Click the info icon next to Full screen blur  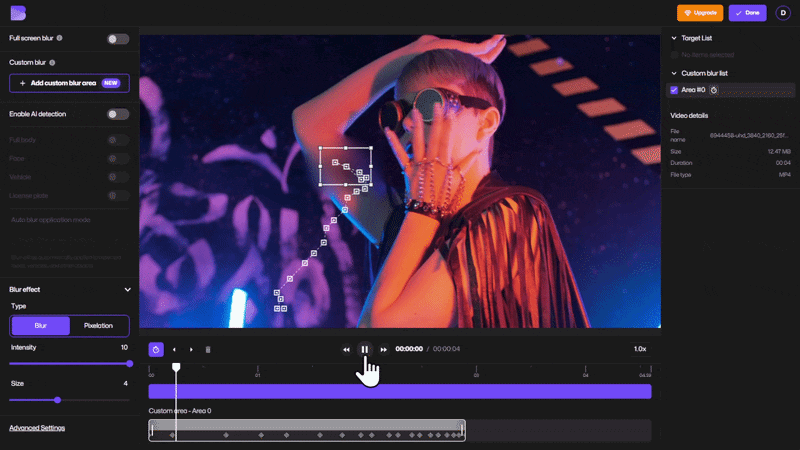tap(60, 38)
